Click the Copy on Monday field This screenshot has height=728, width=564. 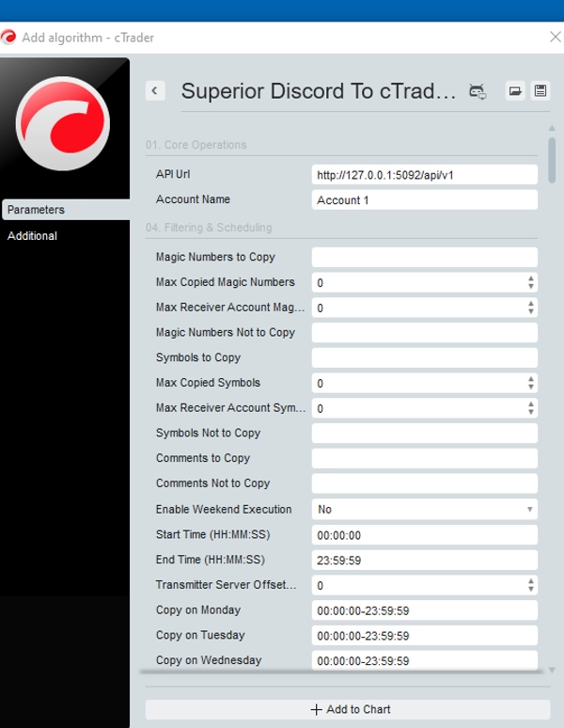click(x=424, y=610)
